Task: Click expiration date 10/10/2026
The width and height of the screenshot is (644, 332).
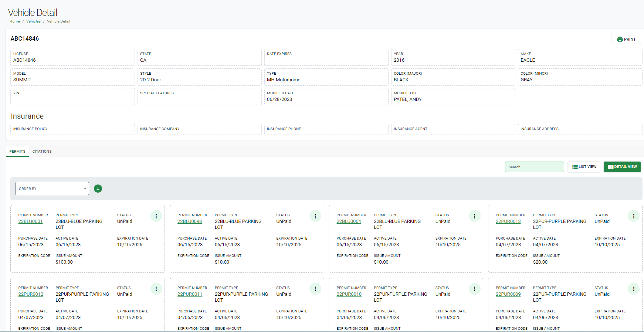Action: [129, 245]
